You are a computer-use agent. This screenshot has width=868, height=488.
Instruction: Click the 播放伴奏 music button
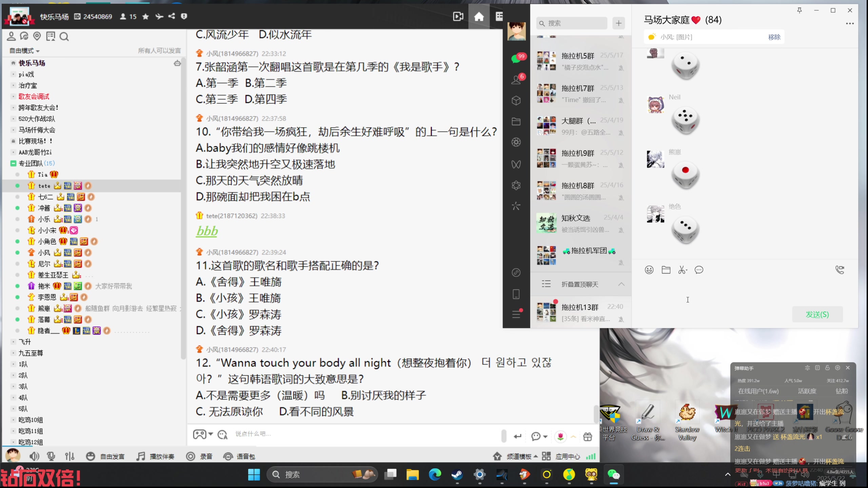tap(155, 456)
